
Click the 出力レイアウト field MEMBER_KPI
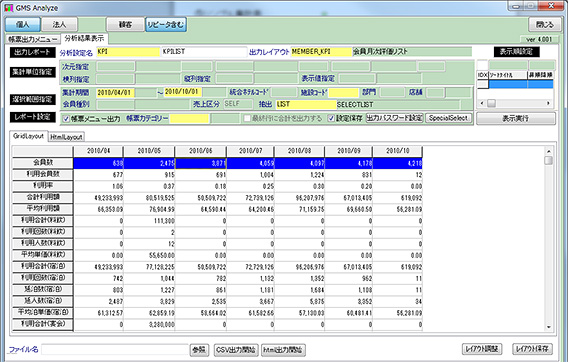pyautogui.click(x=321, y=52)
